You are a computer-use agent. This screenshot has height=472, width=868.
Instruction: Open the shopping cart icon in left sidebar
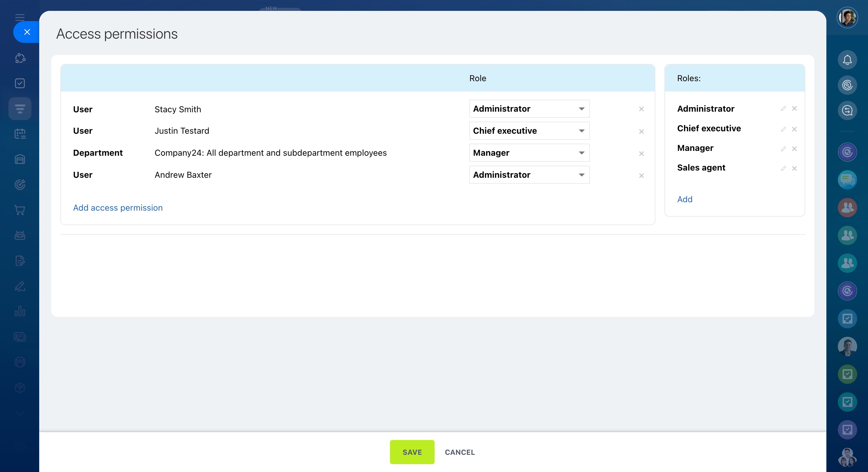point(20,210)
